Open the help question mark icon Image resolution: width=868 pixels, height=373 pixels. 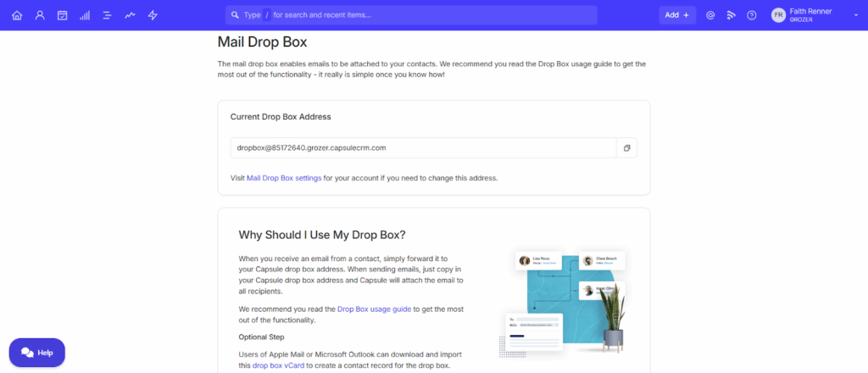coord(751,15)
